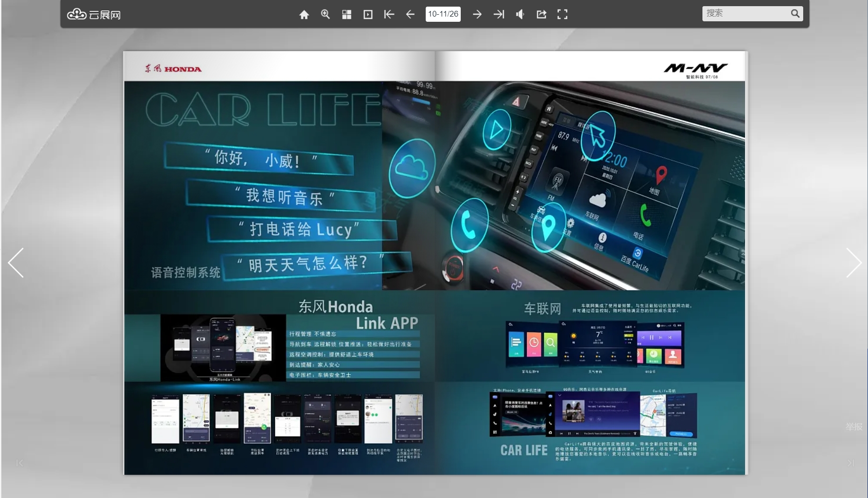Click the search magnifier button

pos(795,13)
